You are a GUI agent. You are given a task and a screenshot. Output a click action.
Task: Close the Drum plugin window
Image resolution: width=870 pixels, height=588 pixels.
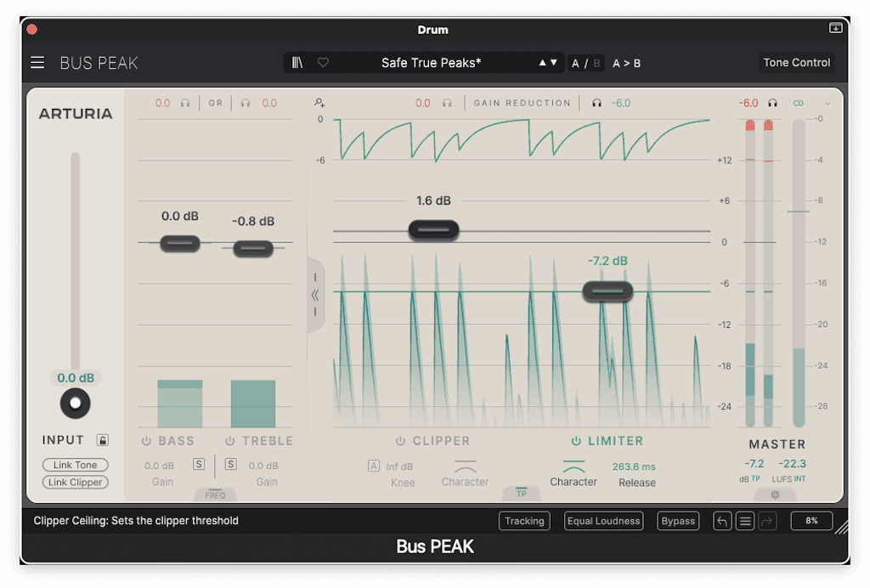[32, 30]
